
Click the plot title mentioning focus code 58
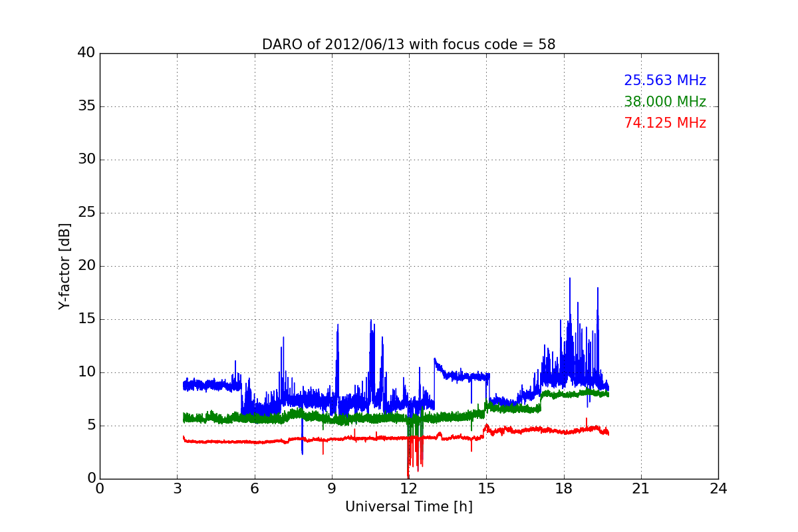click(408, 45)
